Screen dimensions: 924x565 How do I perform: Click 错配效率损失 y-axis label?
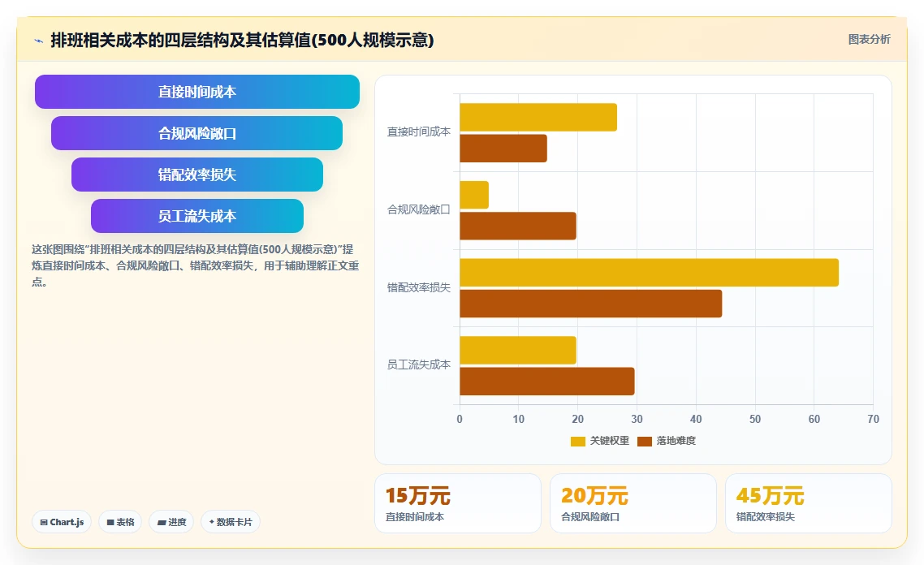418,287
